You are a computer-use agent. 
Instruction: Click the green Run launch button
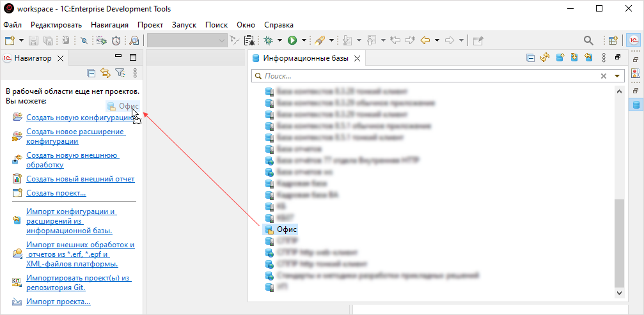pyautogui.click(x=292, y=40)
